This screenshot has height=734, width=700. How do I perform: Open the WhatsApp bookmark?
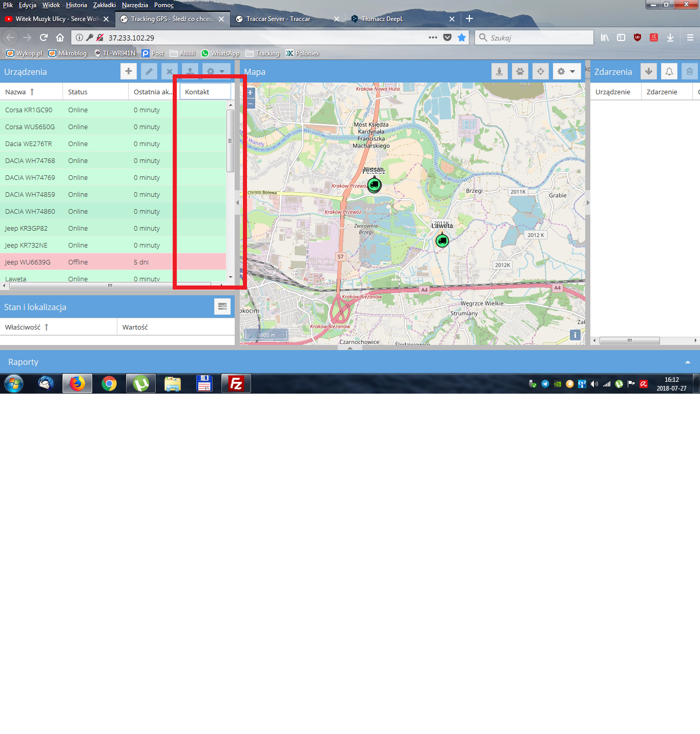pyautogui.click(x=220, y=53)
